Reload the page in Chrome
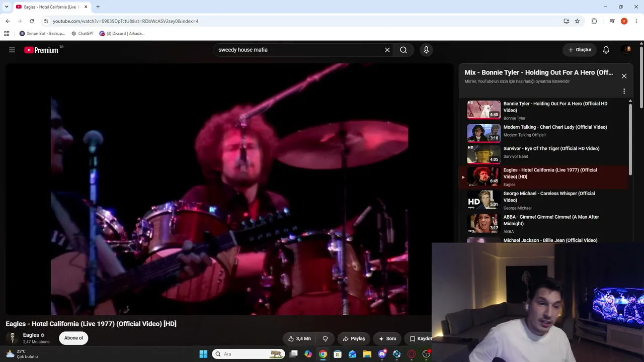Image resolution: width=644 pixels, height=362 pixels. [x=32, y=21]
